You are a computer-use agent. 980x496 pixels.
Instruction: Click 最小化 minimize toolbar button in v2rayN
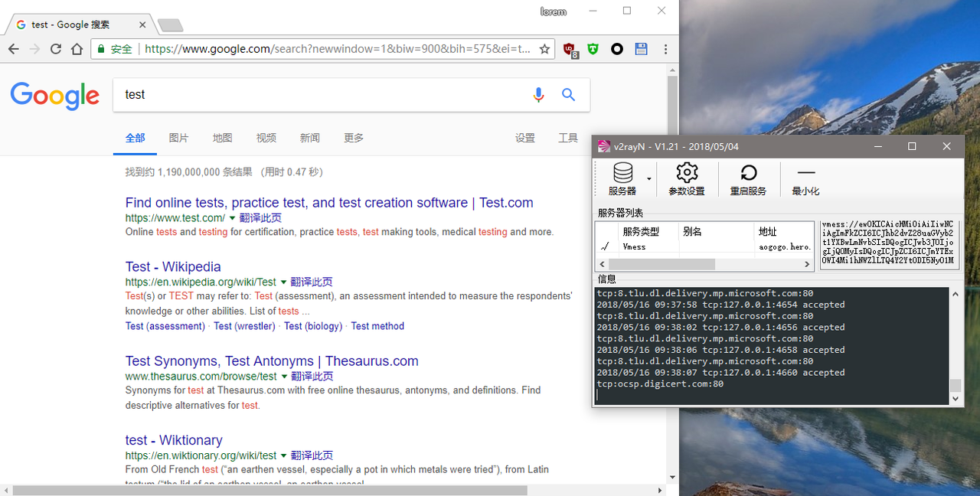(805, 179)
